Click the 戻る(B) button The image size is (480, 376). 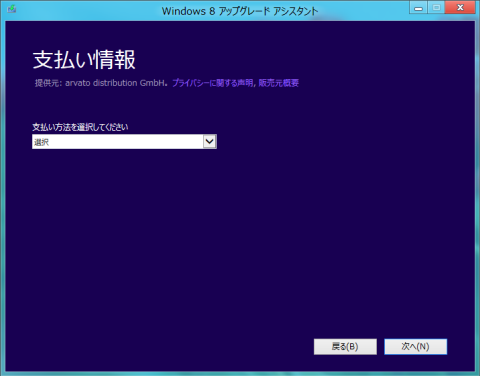(345, 347)
